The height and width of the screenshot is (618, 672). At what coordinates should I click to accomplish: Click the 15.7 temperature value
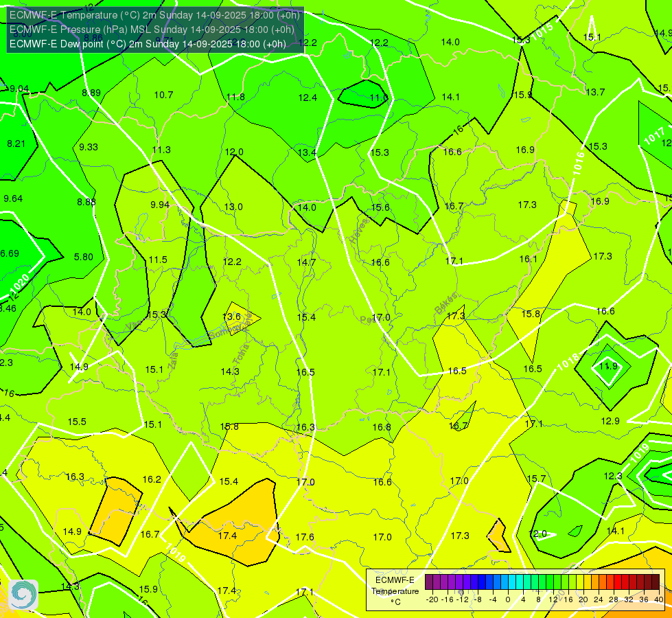536,479
